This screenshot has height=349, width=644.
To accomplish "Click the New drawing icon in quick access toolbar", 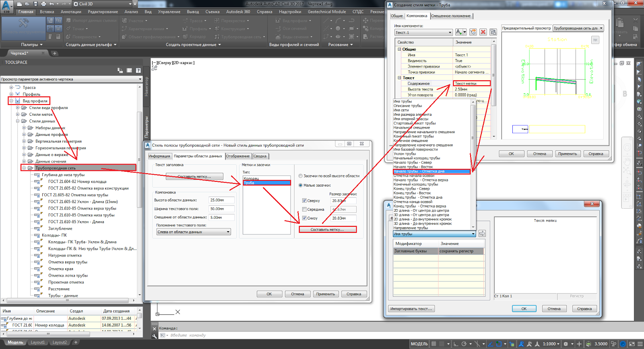I will coord(20,4).
